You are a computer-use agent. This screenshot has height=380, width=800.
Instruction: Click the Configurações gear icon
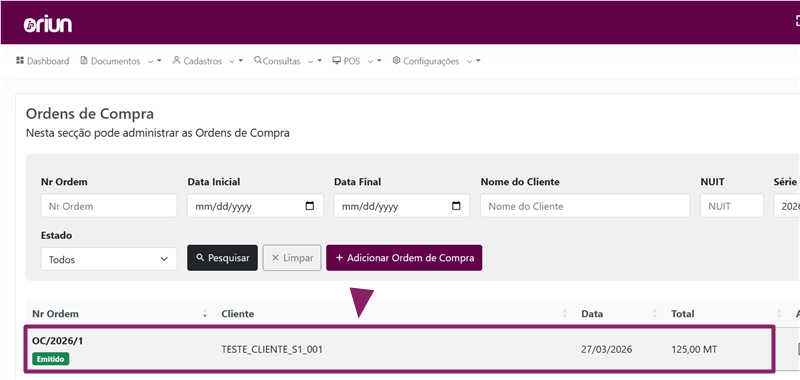coord(396,60)
